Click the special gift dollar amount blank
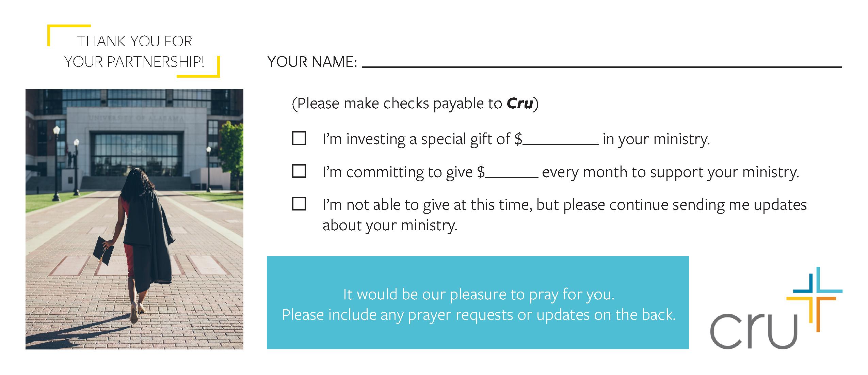Viewport: 868px width, 375px height. coord(561,139)
